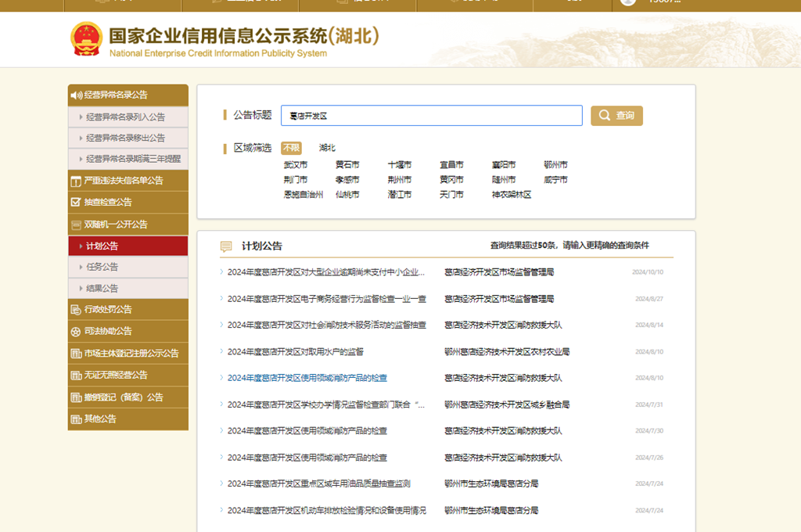Open the 使用领域消防产品的检查 announcement dated 2024/7/26
This screenshot has height=532, width=801.
point(307,458)
